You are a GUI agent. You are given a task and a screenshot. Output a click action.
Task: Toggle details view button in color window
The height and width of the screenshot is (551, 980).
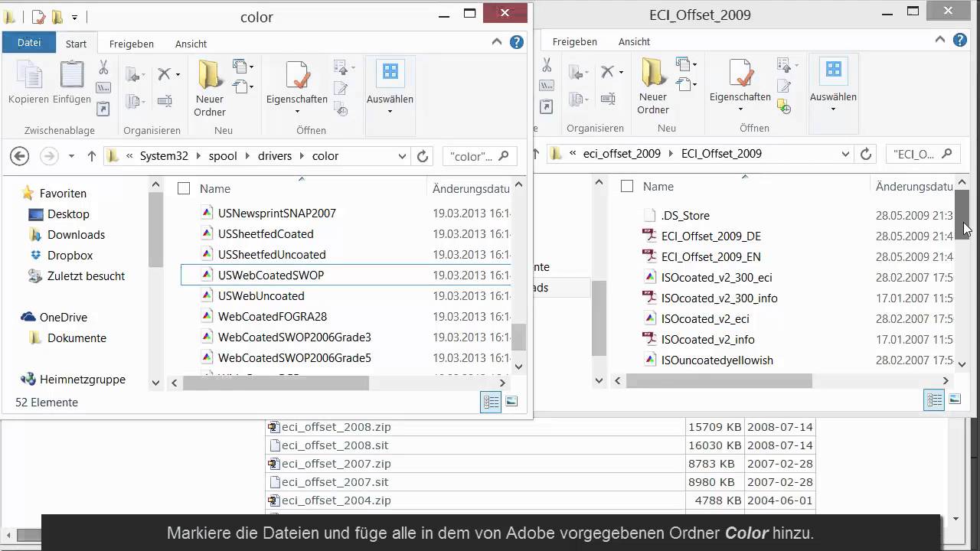(491, 401)
